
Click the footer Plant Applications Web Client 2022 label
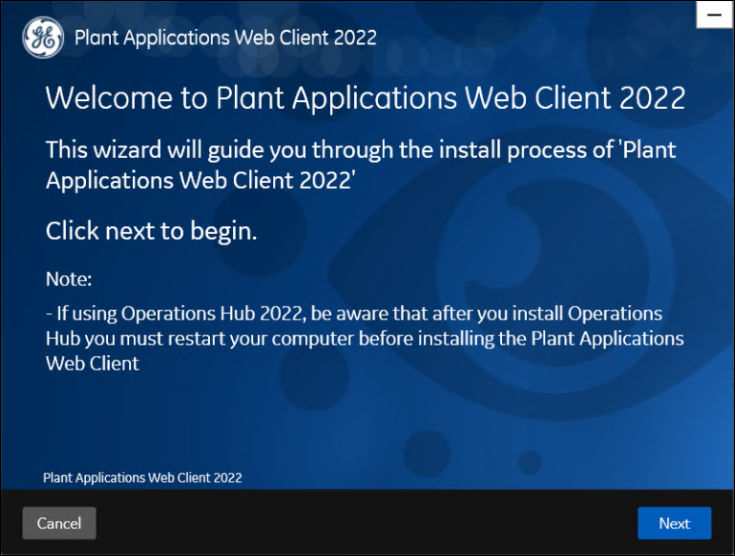click(x=142, y=478)
